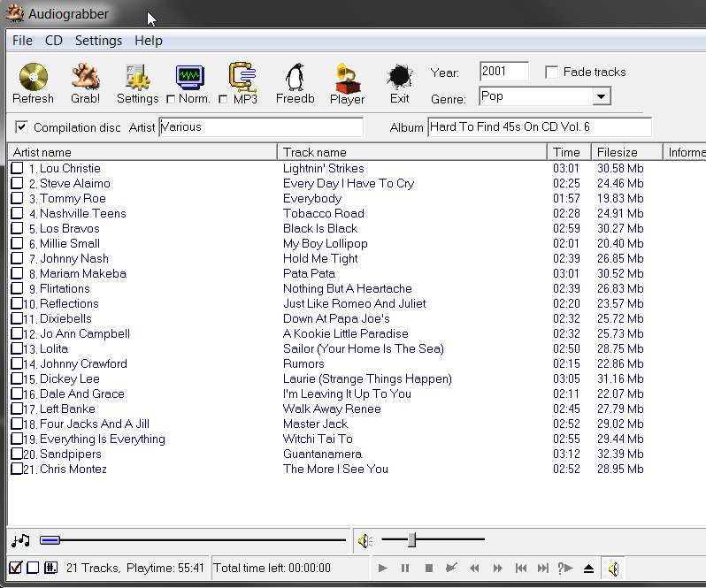Open the Player gramophone icon

pos(347,78)
